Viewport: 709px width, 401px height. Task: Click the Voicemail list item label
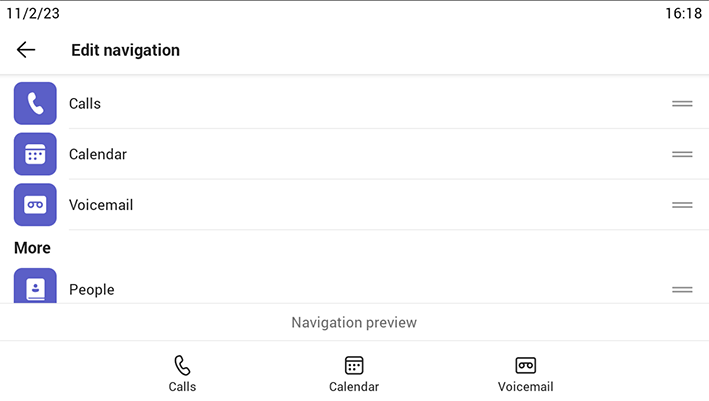click(x=101, y=205)
